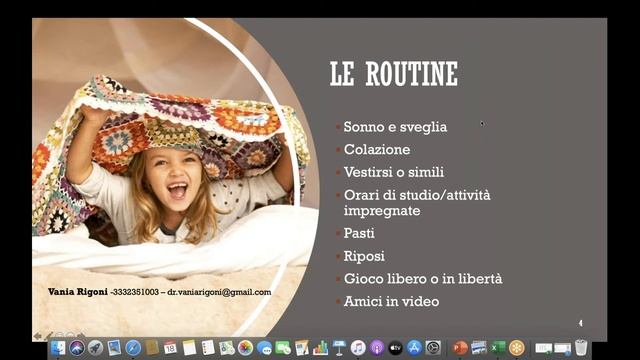Click 'Orari di studio/attività impregnate' text
Image resolution: width=640 pixels, height=360 pixels.
point(417,203)
